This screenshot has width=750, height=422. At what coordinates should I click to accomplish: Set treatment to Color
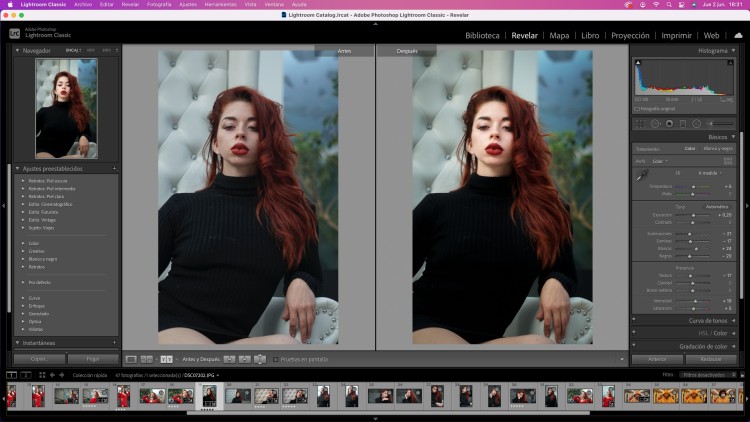(x=690, y=149)
